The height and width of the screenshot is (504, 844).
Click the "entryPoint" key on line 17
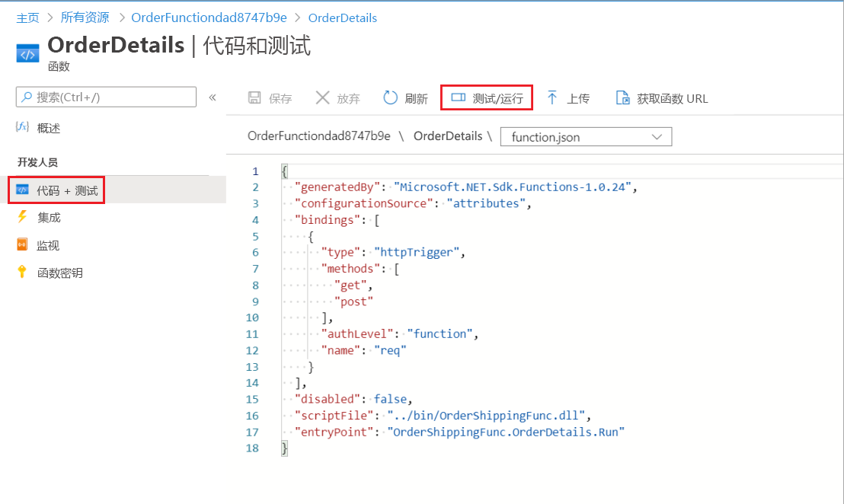(334, 432)
